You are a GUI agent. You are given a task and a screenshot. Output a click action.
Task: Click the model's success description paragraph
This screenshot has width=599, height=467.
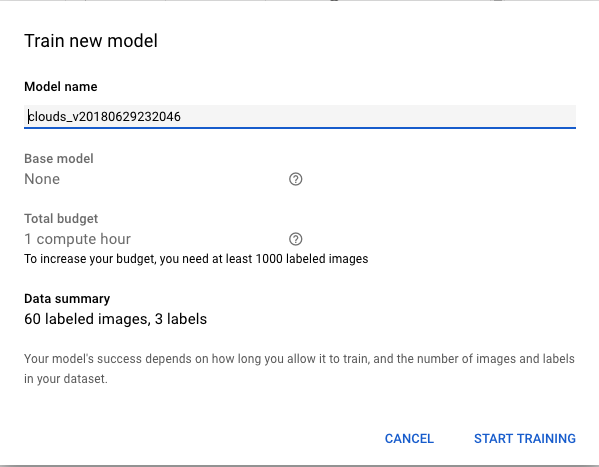click(x=300, y=369)
